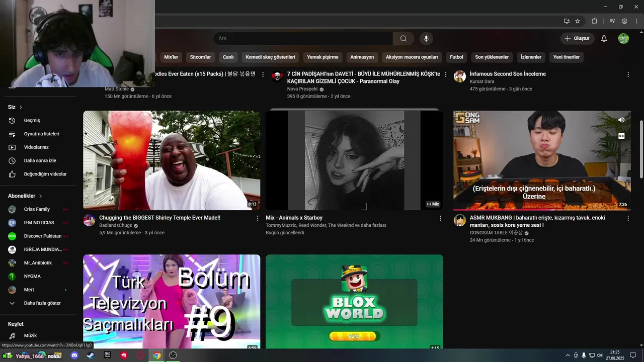This screenshot has height=362, width=644.
Task: Open options for Mix - Animals x Starboy
Action: (x=440, y=218)
